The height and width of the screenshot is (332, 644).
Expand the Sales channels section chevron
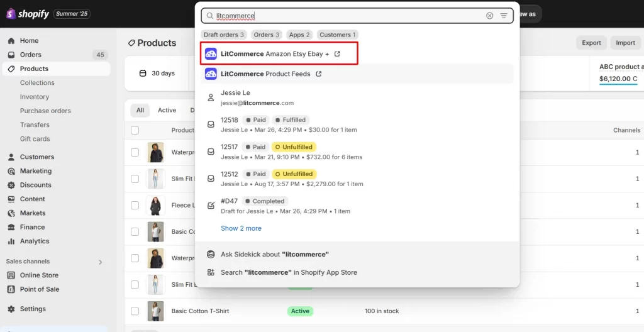point(100,262)
